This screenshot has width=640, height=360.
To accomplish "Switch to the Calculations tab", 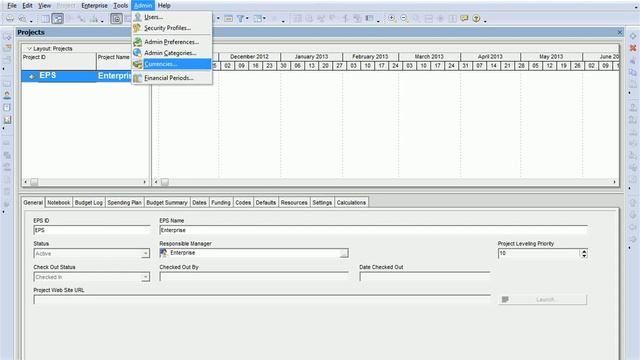I will (x=351, y=202).
